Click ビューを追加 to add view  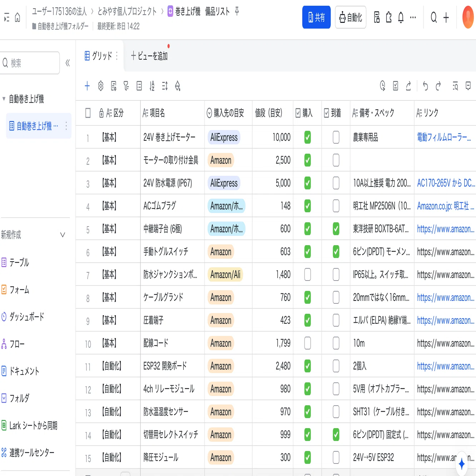pyautogui.click(x=149, y=56)
